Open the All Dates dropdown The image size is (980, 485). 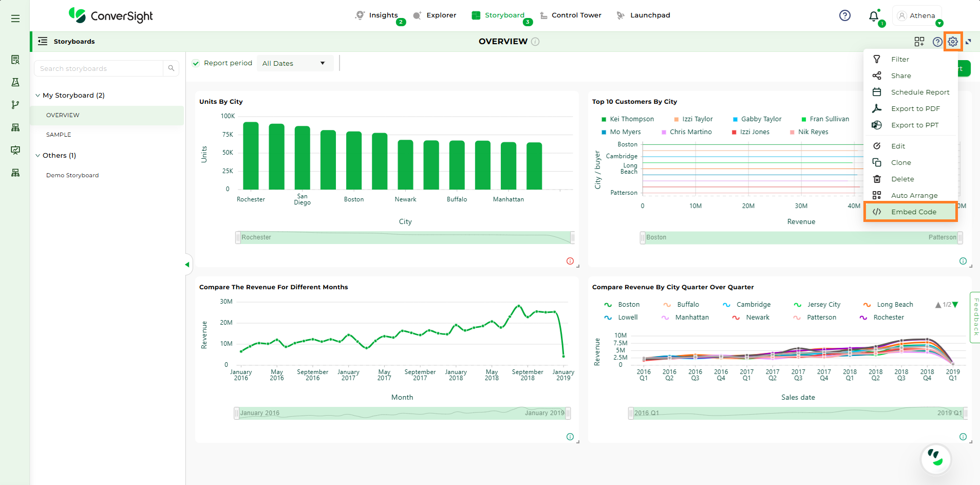294,63
